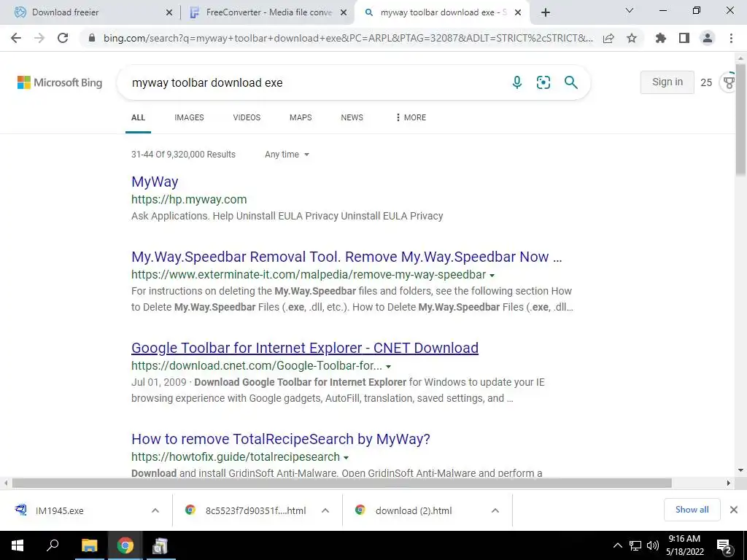The height and width of the screenshot is (560, 747).
Task: Switch to NEWS results
Action: coord(352,117)
